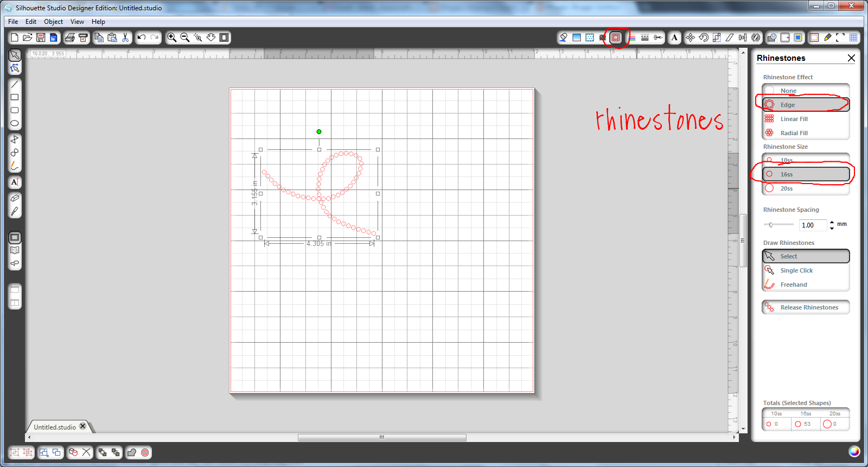The width and height of the screenshot is (868, 467).
Task: Click the Zoom Out magnifier
Action: (185, 37)
